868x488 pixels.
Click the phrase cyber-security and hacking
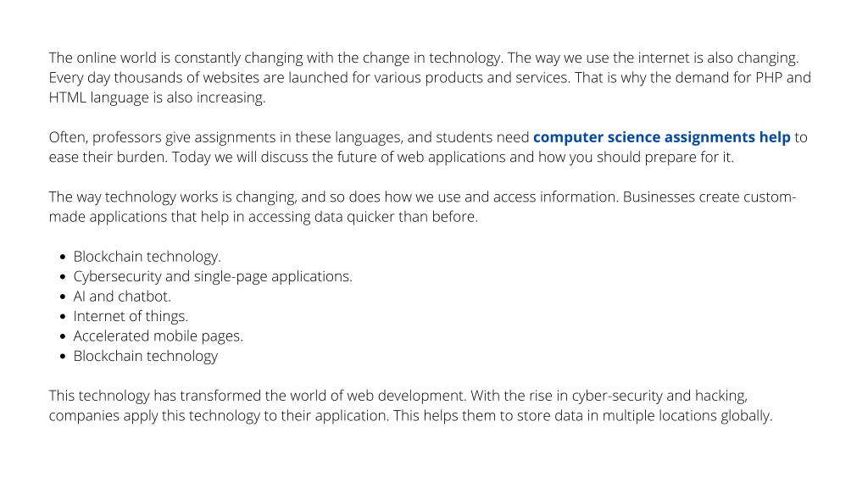click(659, 396)
